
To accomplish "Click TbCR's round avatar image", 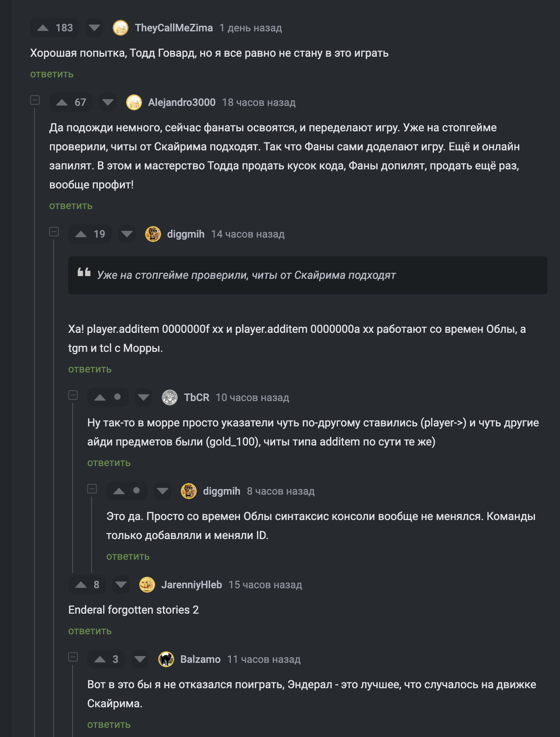I will pos(170,397).
